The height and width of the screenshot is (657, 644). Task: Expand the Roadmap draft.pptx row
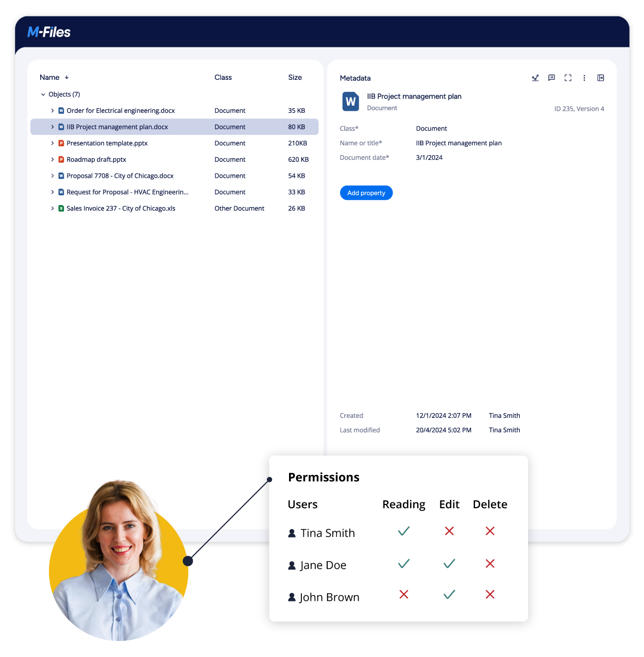(52, 159)
